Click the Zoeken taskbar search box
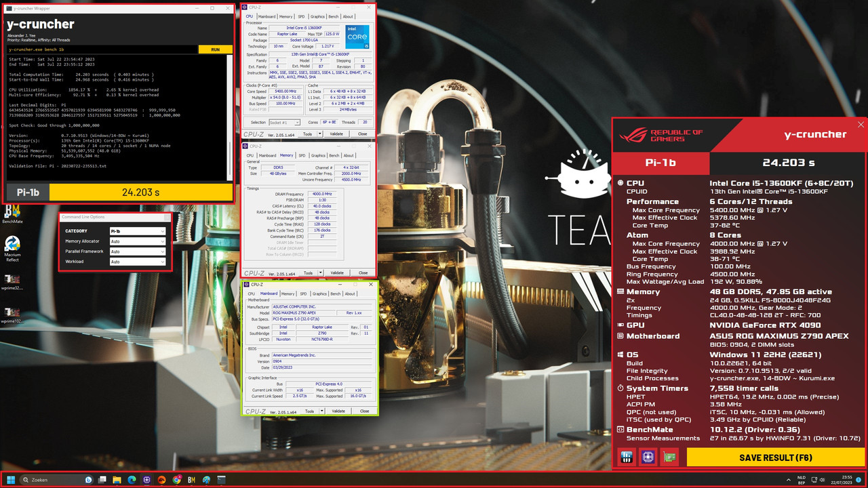Screen dimensions: 868x488 58,480
